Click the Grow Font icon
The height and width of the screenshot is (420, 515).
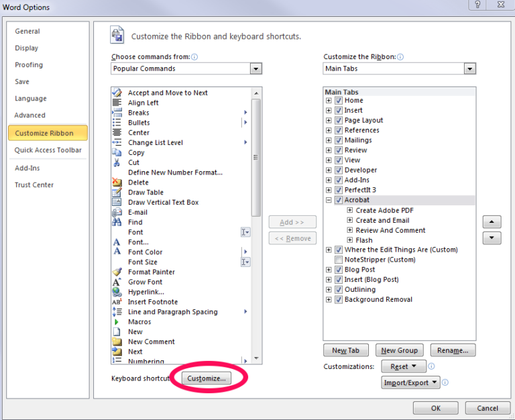pos(117,282)
